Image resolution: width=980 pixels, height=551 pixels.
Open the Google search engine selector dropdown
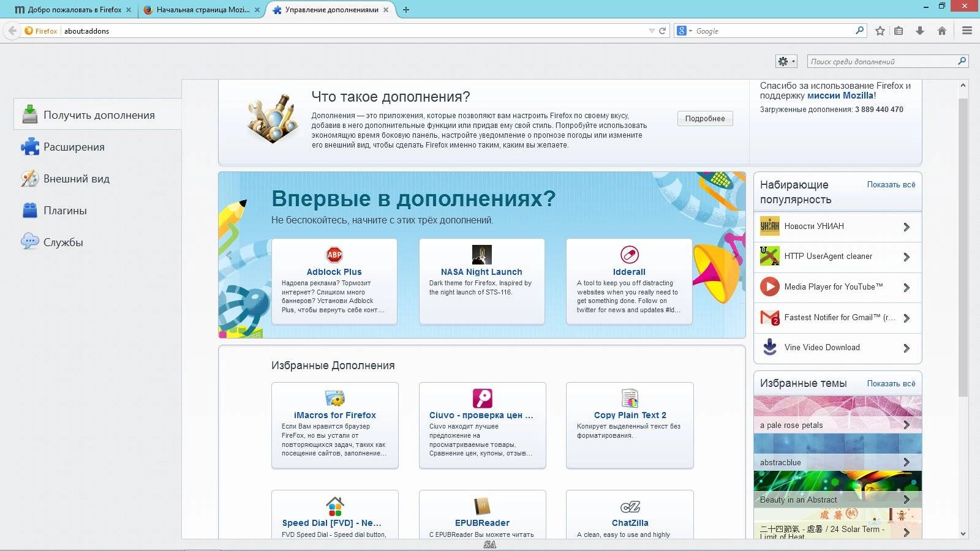684,31
